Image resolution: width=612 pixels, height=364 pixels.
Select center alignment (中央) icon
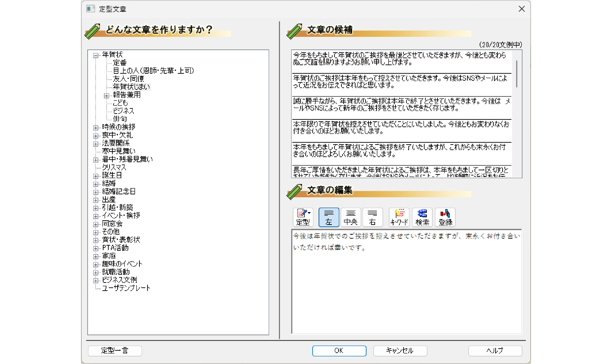351,217
